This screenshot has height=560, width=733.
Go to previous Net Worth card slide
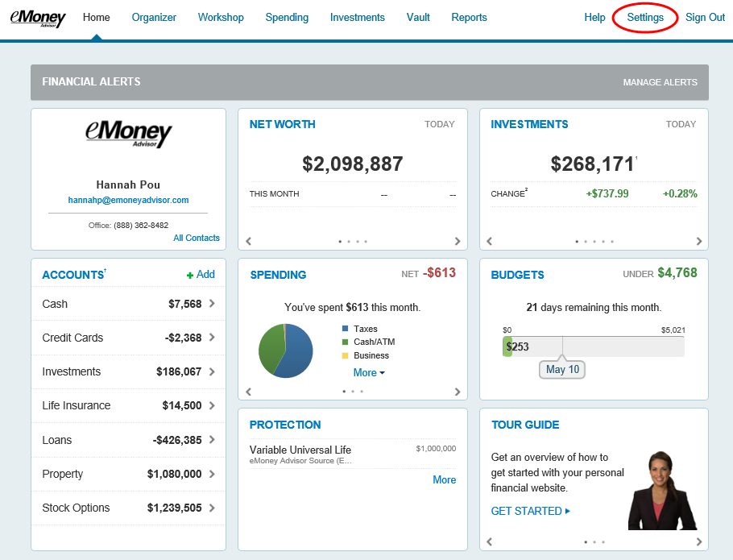point(249,241)
